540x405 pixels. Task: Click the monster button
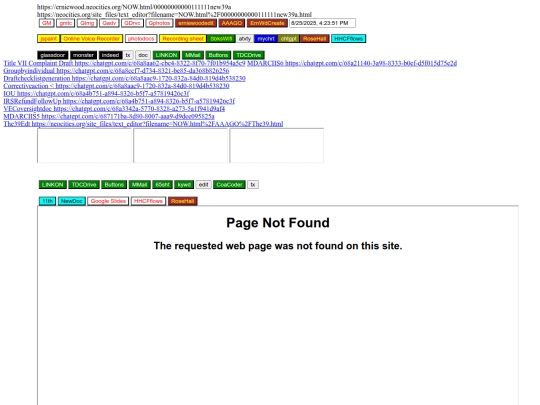click(x=84, y=55)
